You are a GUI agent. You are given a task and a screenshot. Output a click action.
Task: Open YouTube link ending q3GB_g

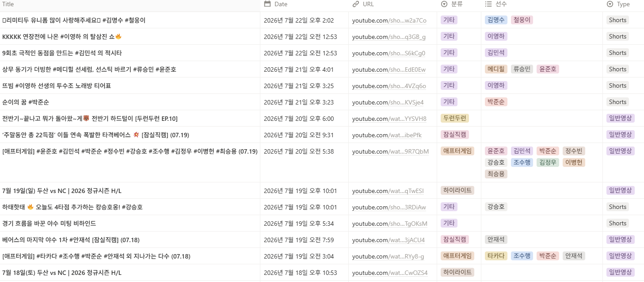pos(389,37)
